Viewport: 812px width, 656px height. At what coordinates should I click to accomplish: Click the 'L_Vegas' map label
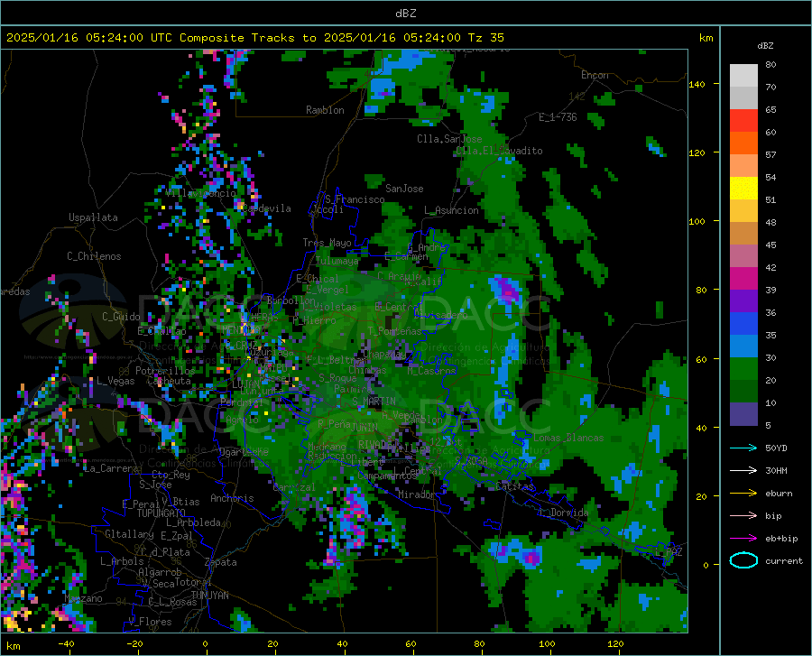pyautogui.click(x=115, y=381)
